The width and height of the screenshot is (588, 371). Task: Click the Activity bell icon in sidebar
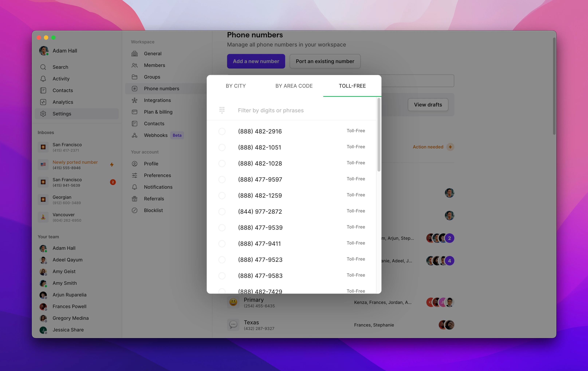(43, 79)
